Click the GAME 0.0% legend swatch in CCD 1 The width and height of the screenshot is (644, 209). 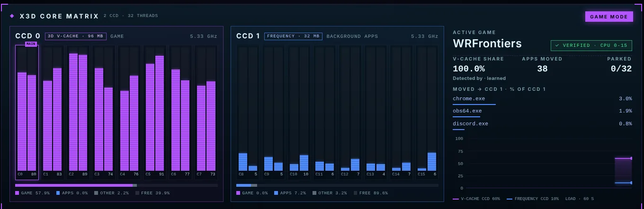click(238, 193)
